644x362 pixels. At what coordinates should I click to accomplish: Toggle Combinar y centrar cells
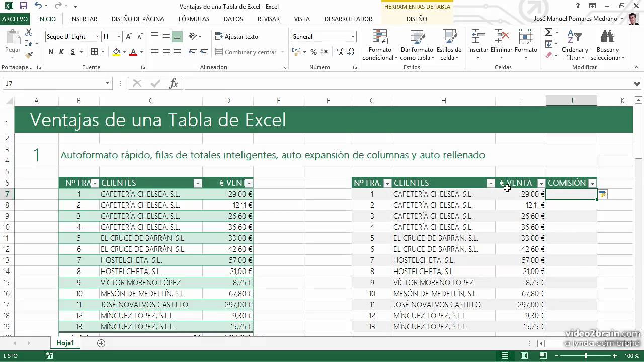click(247, 52)
